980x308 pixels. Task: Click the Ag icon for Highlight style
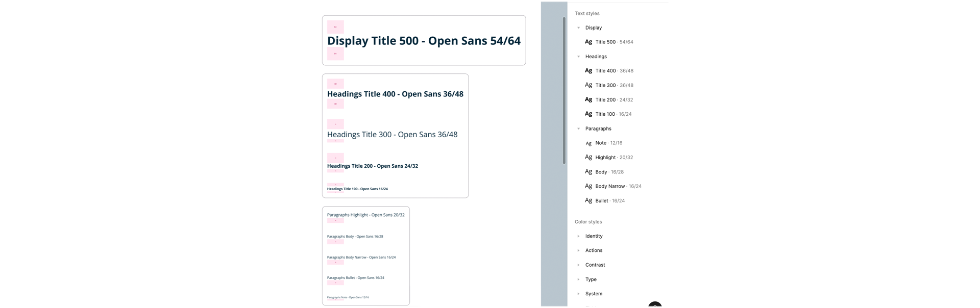coord(588,158)
